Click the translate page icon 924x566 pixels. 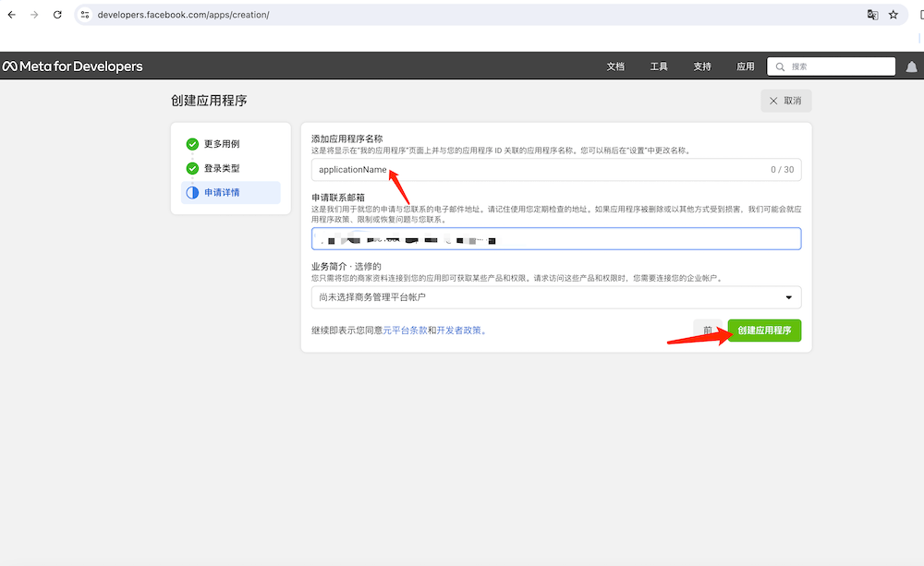click(872, 15)
